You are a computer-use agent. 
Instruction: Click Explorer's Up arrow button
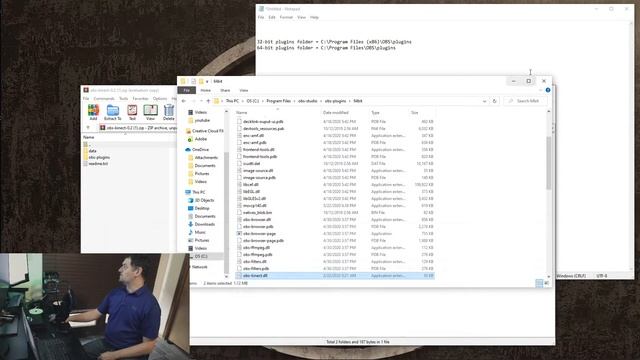(x=208, y=101)
